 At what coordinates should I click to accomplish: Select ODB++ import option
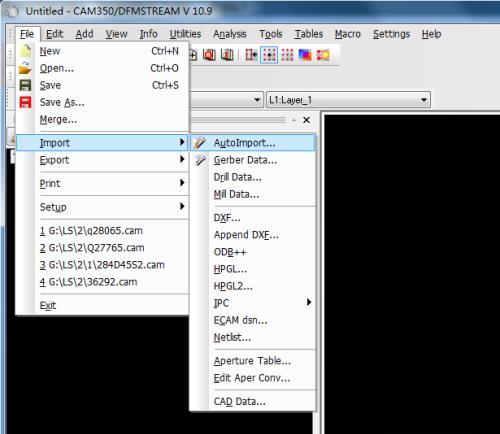click(253, 252)
